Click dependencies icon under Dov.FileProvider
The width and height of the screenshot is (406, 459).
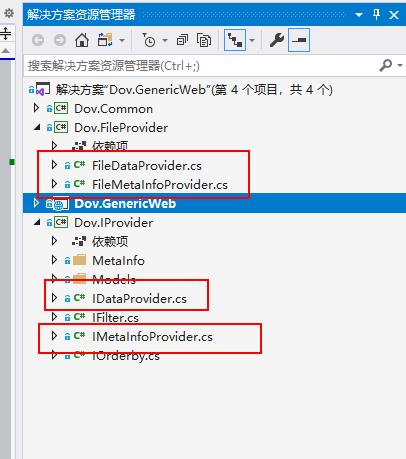[x=79, y=146]
